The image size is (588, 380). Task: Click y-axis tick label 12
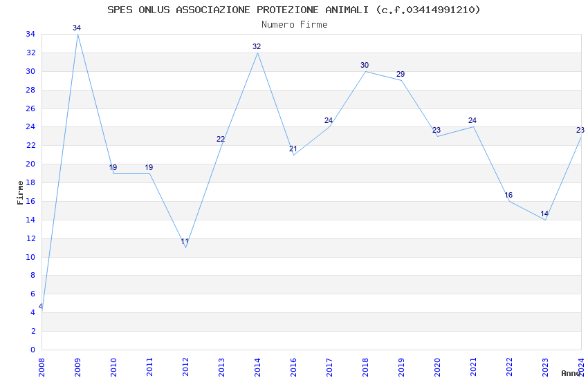(x=30, y=238)
